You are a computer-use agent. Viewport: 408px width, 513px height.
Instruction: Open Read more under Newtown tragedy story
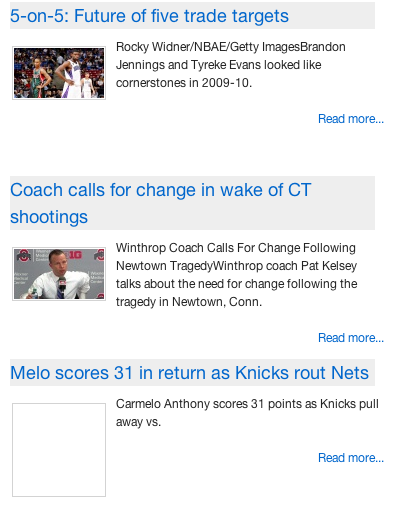[351, 338]
